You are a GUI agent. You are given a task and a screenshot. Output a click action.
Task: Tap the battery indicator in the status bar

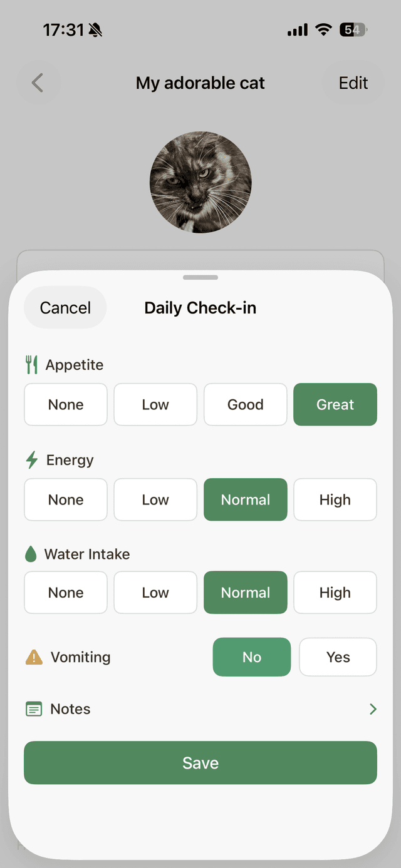(351, 29)
